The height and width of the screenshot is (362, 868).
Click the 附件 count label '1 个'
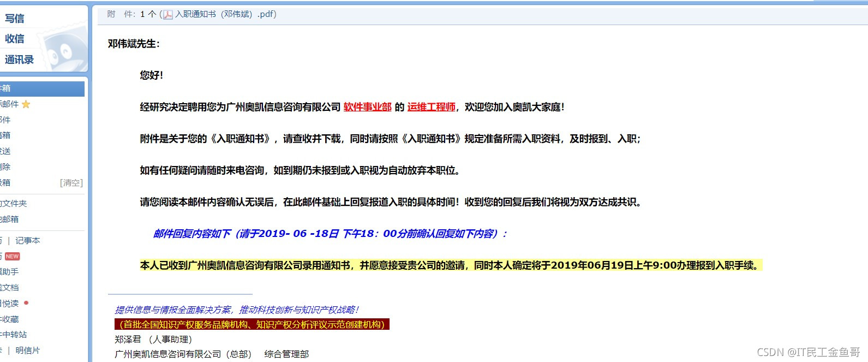pyautogui.click(x=148, y=14)
